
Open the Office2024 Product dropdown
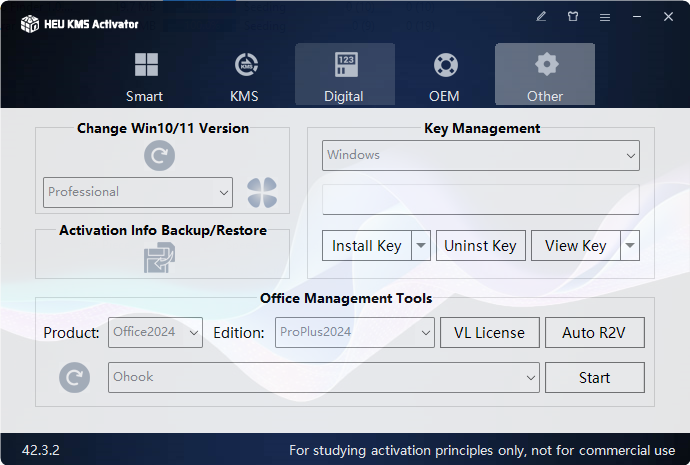pos(155,333)
